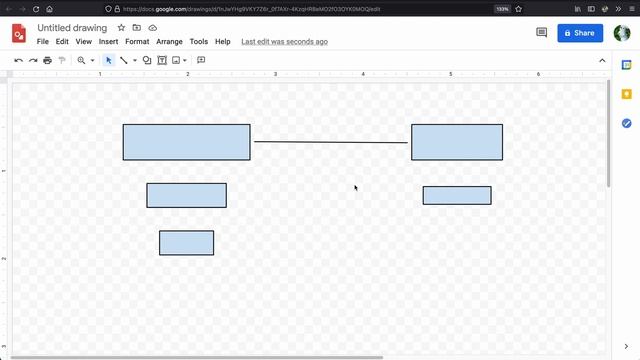This screenshot has width=640, height=360.
Task: Click the Insert image icon
Action: 176,60
